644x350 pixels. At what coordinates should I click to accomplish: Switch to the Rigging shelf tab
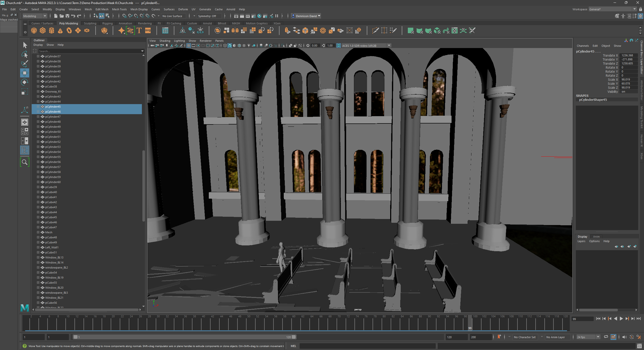point(107,23)
